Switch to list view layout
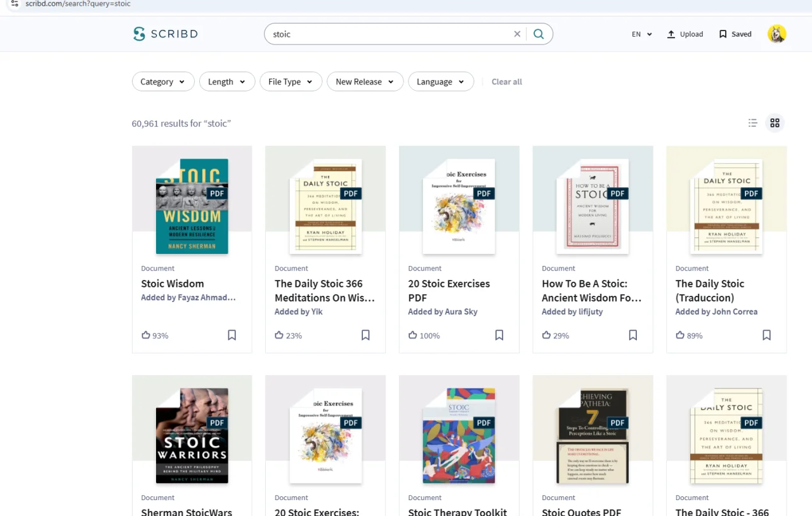 click(753, 123)
